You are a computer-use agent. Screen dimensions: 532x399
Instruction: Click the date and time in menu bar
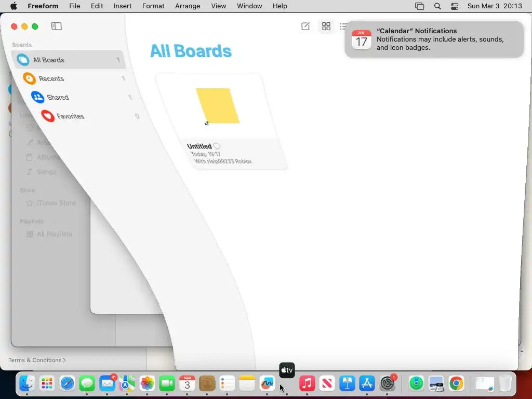pos(495,6)
